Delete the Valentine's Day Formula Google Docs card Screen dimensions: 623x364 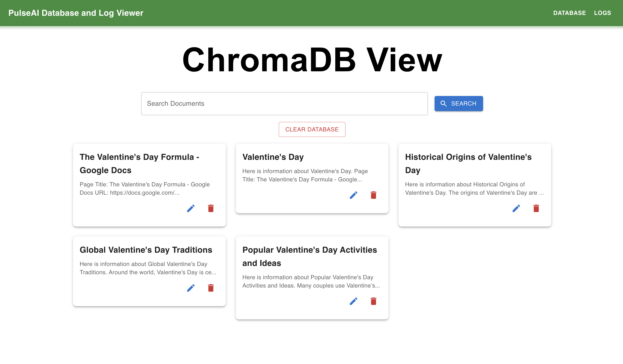point(211,208)
